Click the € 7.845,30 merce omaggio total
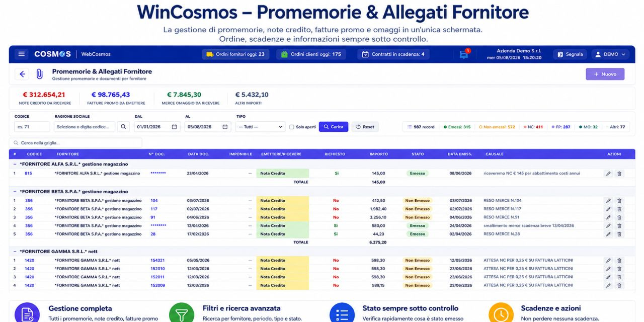Image resolution: width=644 pixels, height=322 pixels. click(x=185, y=95)
